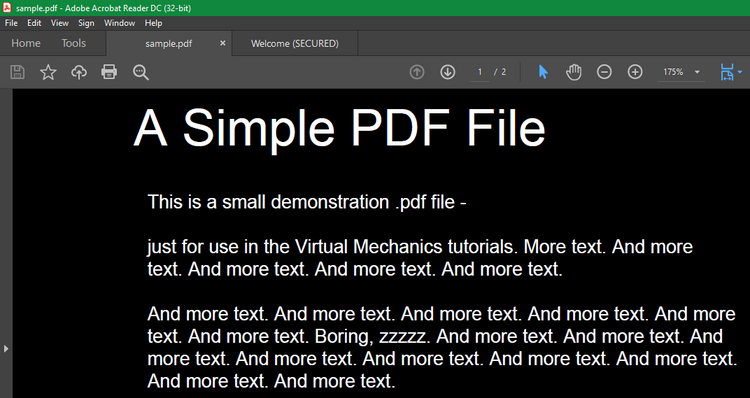Close the sample.pdf tab

pos(222,43)
